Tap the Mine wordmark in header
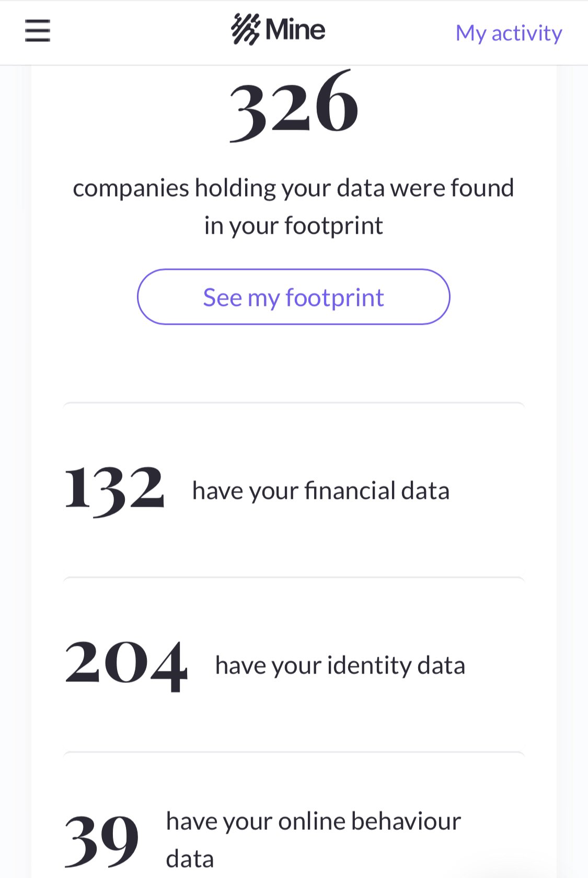This screenshot has width=588, height=878. coord(295,30)
